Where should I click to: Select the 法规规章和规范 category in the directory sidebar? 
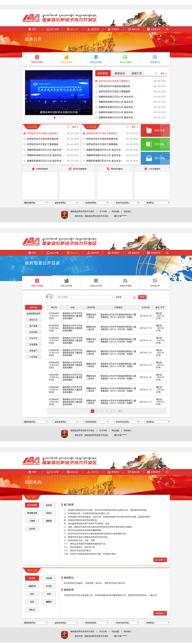(33, 313)
